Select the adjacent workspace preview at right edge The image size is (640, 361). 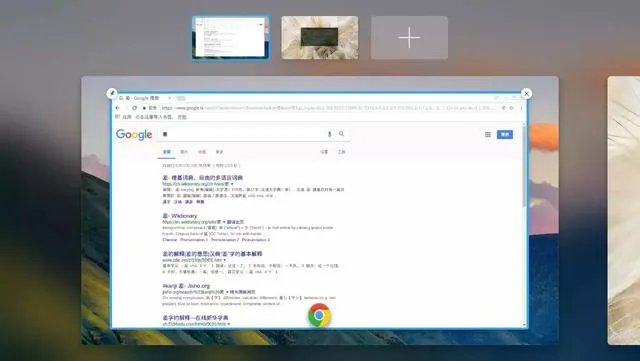pos(624,210)
